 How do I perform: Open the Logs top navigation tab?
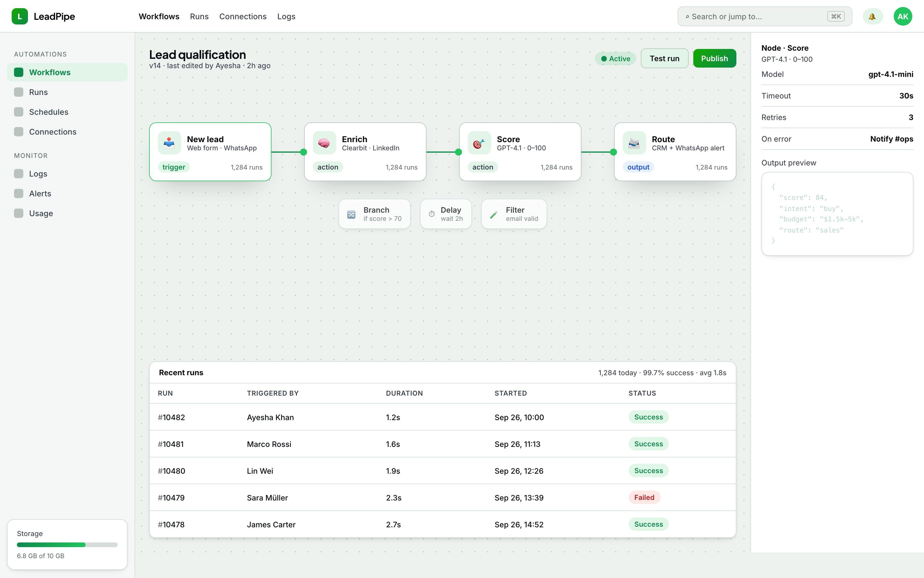click(x=286, y=16)
